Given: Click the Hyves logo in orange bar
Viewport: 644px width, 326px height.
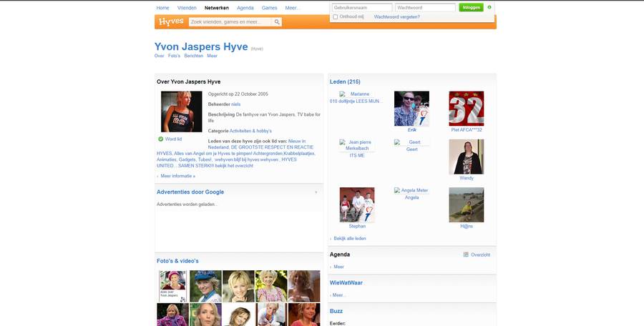Looking at the screenshot, I should pyautogui.click(x=171, y=21).
